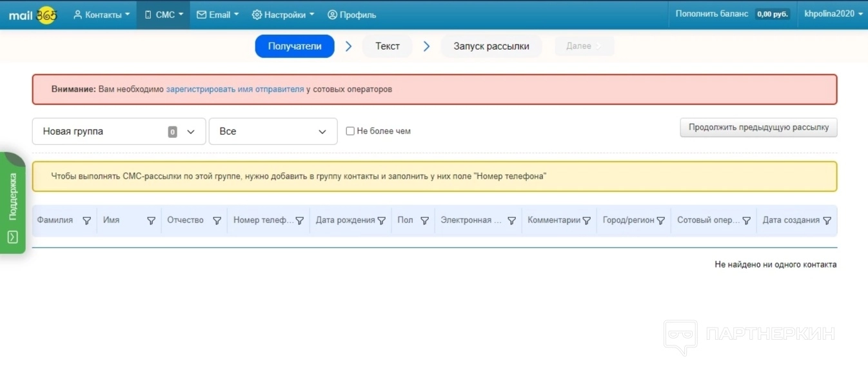Screen dimensions: 868x390
Task: Click filter icon in Отчество column
Action: pyautogui.click(x=217, y=220)
